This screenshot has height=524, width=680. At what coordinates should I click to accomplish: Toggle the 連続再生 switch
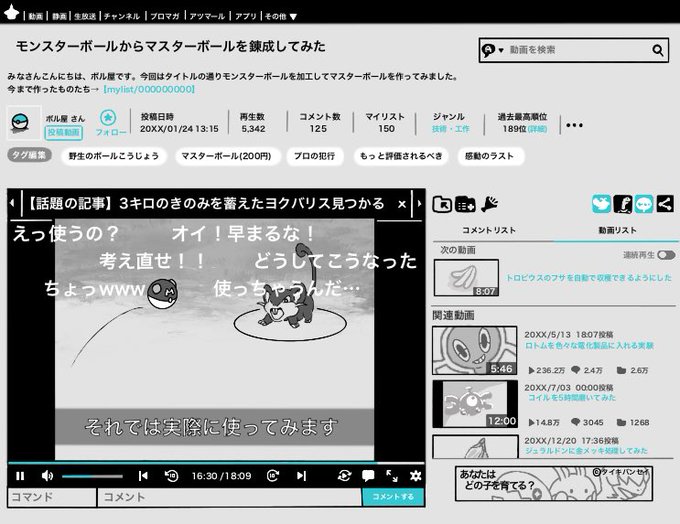click(x=666, y=255)
